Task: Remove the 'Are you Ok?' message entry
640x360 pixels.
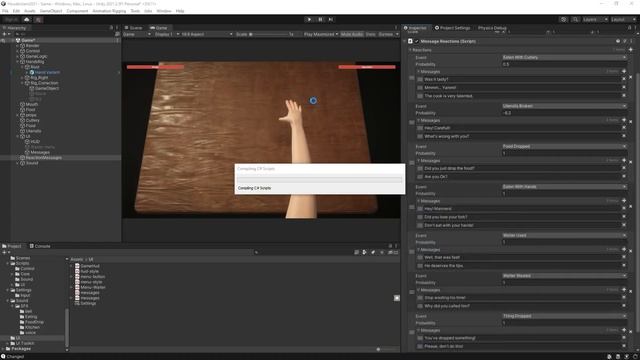Action: coord(624,176)
